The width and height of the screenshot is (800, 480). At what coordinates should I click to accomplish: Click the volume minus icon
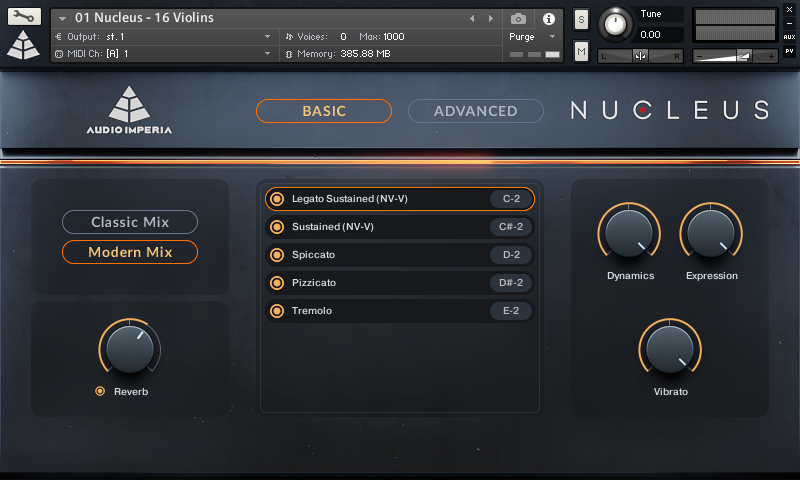[699, 56]
